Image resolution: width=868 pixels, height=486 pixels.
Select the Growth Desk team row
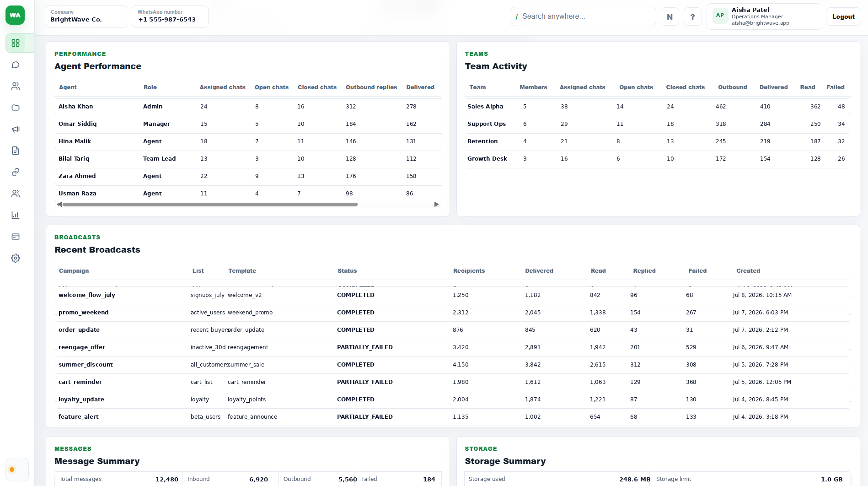tap(658, 159)
